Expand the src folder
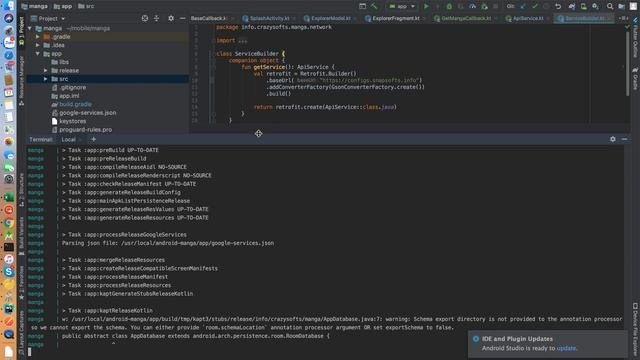The image size is (640, 360). (x=46, y=79)
